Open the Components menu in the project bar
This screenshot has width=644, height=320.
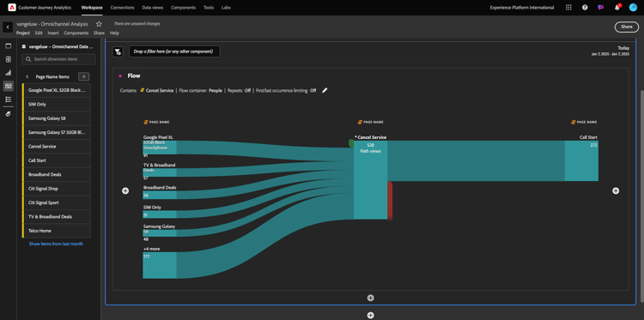tap(76, 33)
